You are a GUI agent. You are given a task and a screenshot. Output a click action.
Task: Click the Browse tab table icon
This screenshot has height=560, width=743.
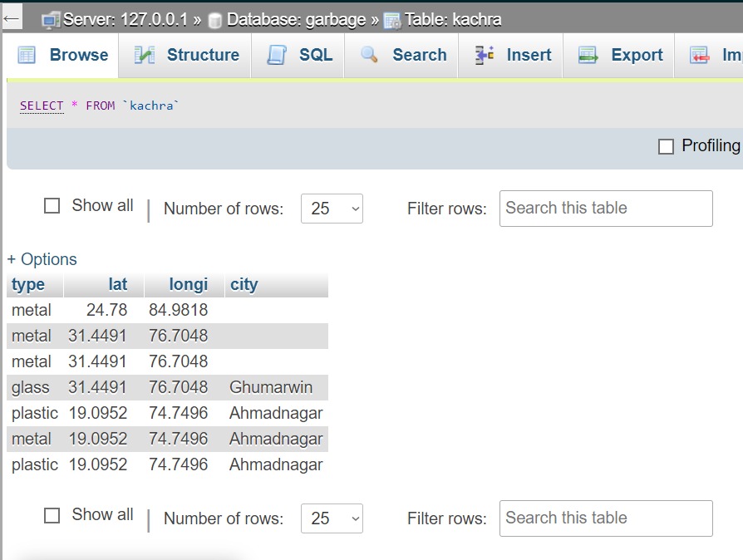coord(27,55)
